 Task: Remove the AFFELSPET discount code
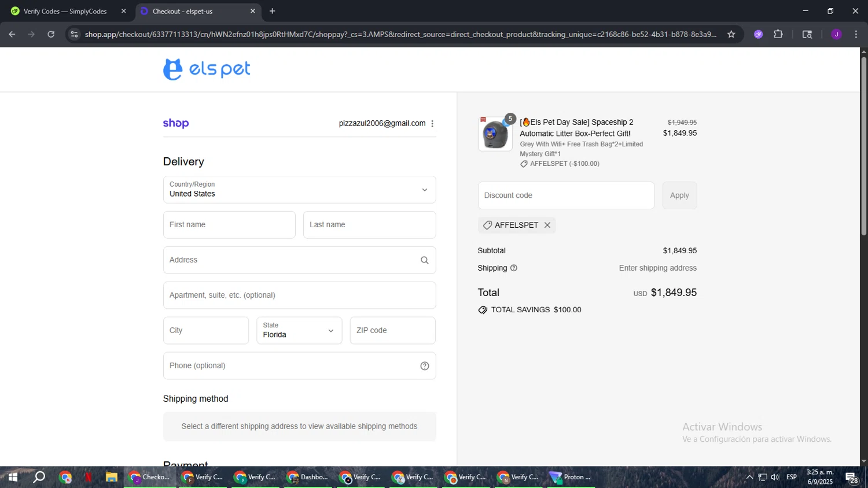coord(547,225)
